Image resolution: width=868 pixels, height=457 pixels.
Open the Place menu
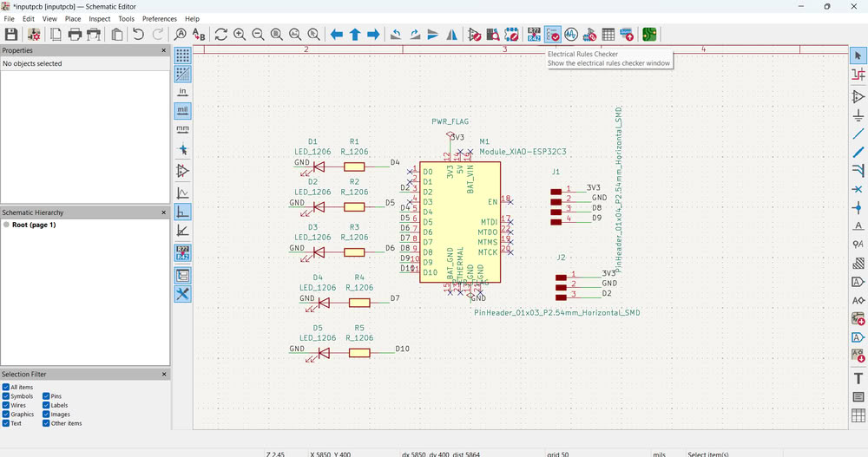pos(73,18)
